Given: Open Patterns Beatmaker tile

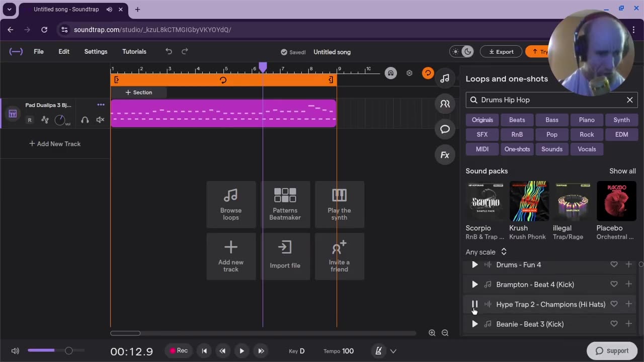Looking at the screenshot, I should pos(285,205).
